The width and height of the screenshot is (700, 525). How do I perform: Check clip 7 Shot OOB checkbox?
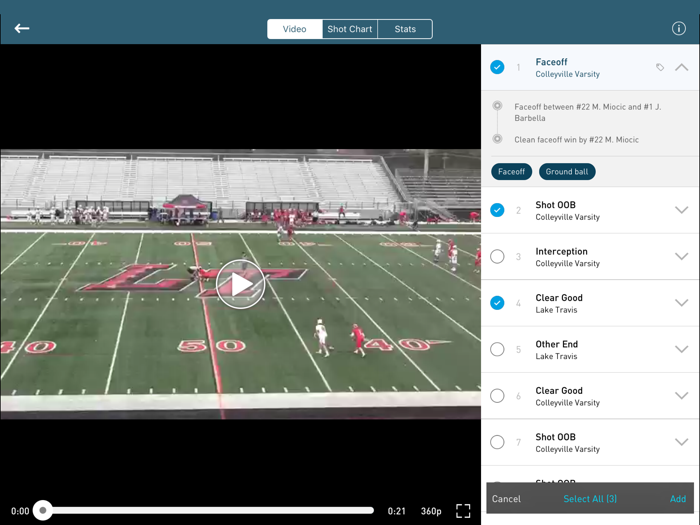coord(497,442)
